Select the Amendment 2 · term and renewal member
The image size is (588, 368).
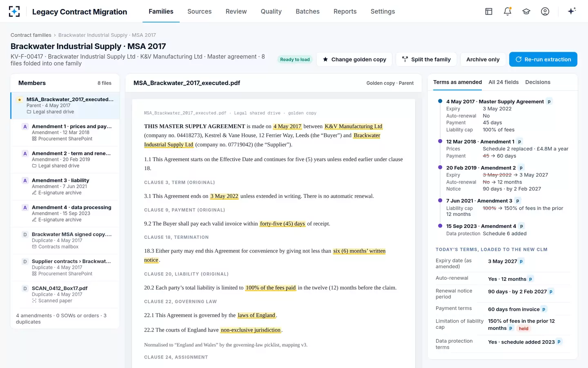click(x=65, y=159)
